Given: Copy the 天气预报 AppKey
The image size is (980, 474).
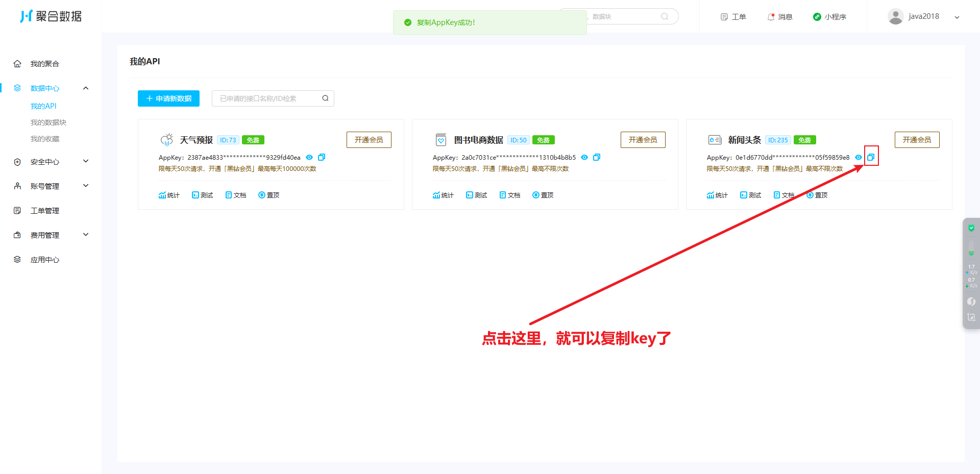Looking at the screenshot, I should 322,157.
